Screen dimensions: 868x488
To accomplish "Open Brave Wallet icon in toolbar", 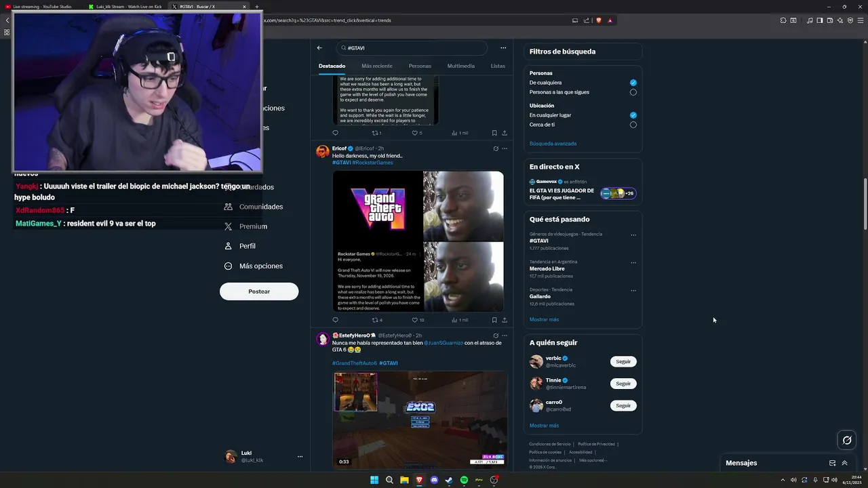I will pyautogui.click(x=830, y=20).
